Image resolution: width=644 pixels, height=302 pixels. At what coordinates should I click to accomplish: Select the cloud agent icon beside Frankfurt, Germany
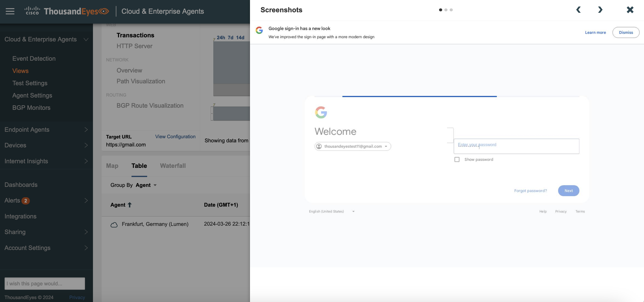[114, 224]
